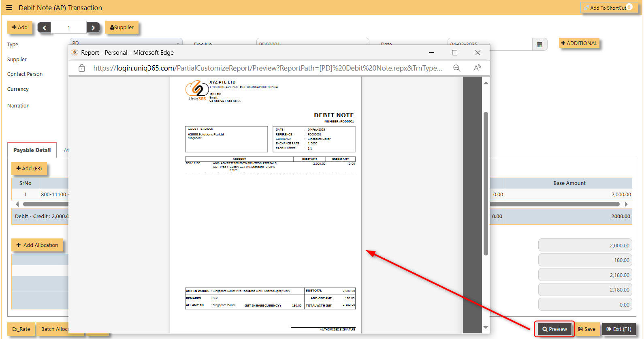Viewport: 644px width, 339px height.
Task: View site info lock icon in Edge
Action: pos(82,68)
